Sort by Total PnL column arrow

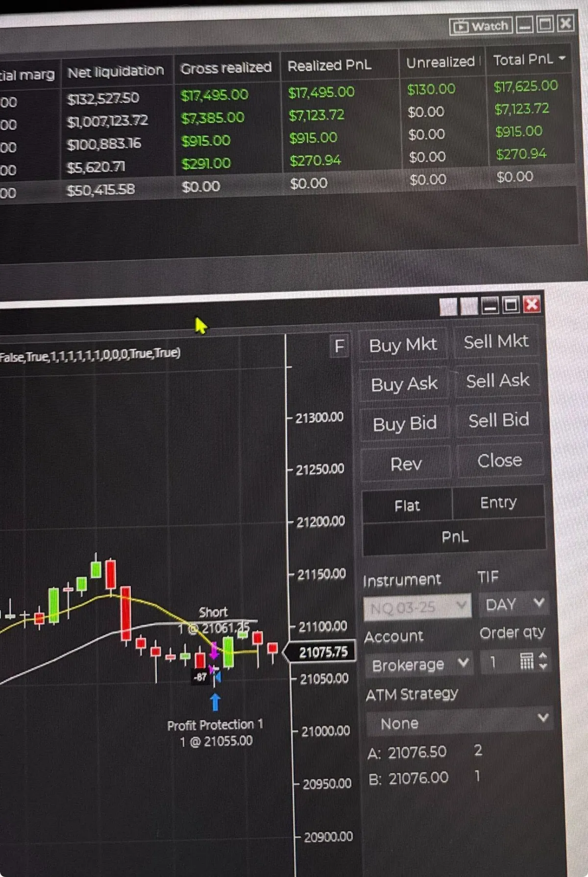[562, 58]
